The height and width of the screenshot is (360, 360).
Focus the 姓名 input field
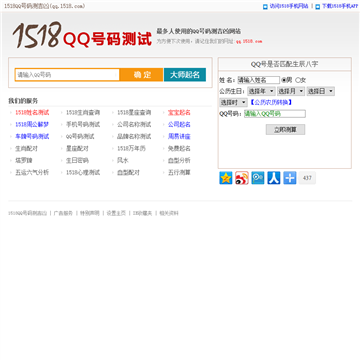point(259,80)
